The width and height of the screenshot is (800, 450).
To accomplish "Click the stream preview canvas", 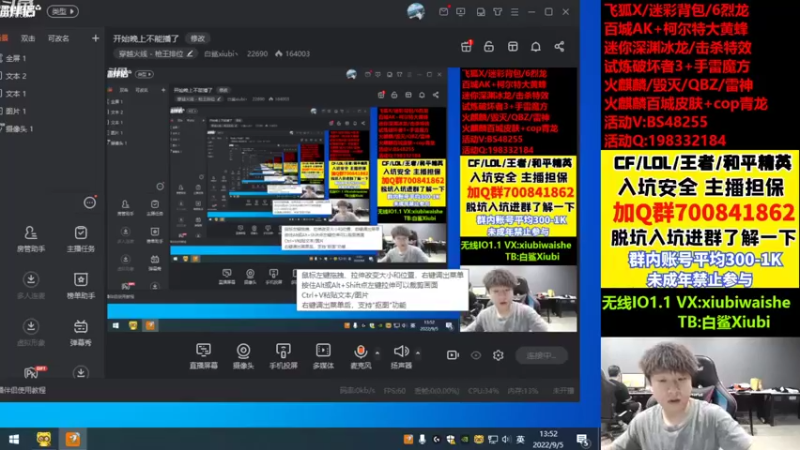I will click(x=342, y=200).
